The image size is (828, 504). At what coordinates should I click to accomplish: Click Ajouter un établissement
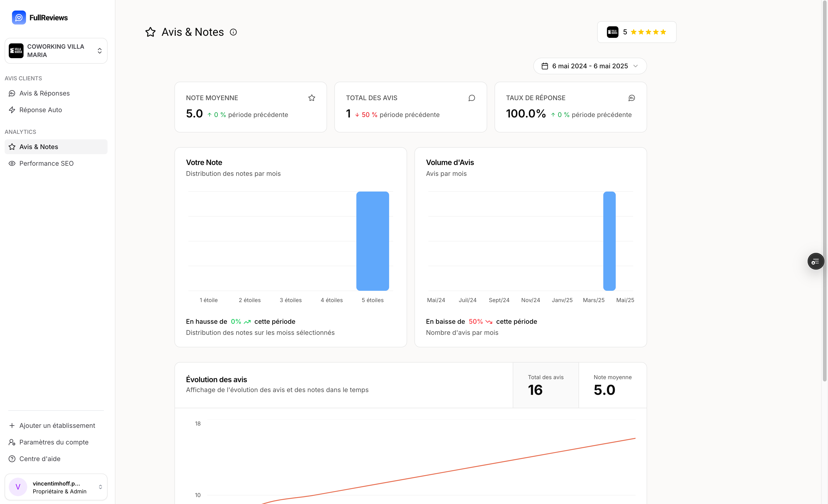56,425
